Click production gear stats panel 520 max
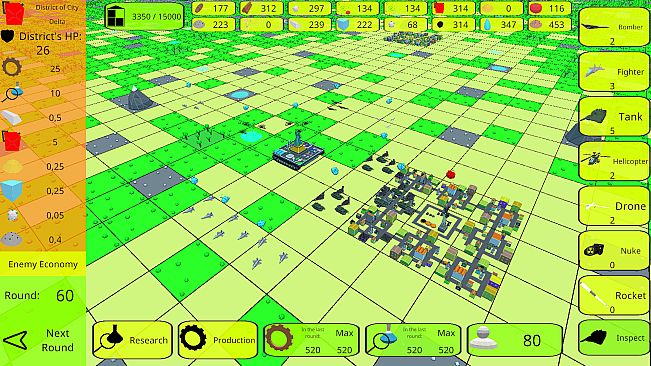 point(311,340)
